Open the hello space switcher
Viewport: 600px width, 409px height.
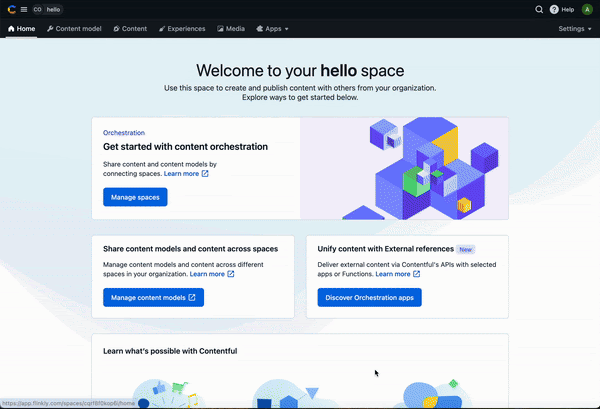[x=53, y=10]
